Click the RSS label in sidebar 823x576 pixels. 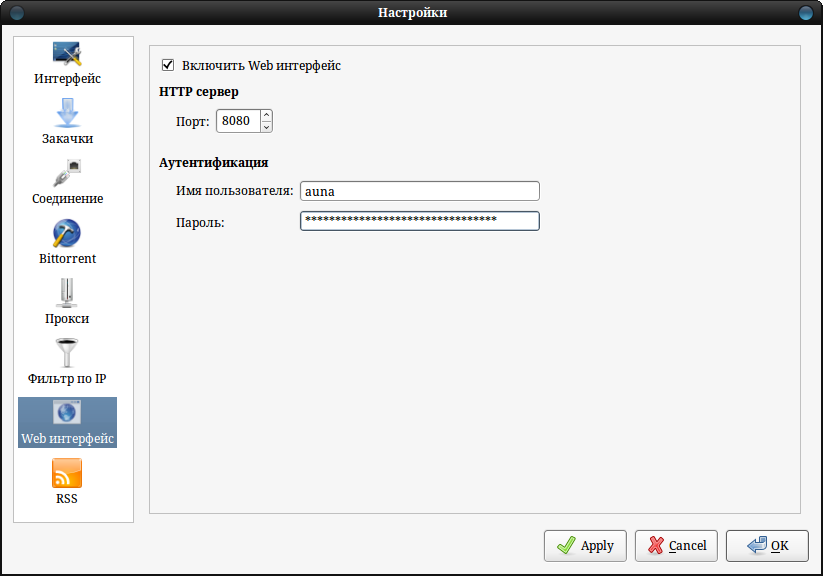[67, 499]
